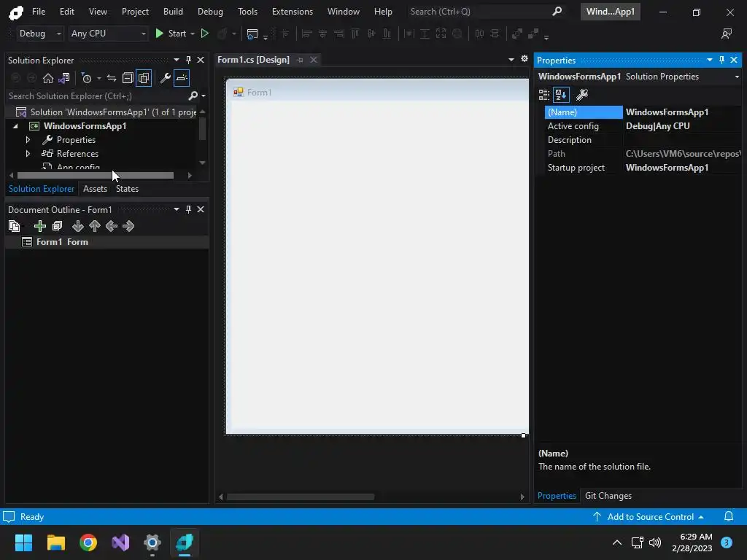The width and height of the screenshot is (747, 560).
Task: Expand the References node in Solution Explorer
Action: pos(28,154)
